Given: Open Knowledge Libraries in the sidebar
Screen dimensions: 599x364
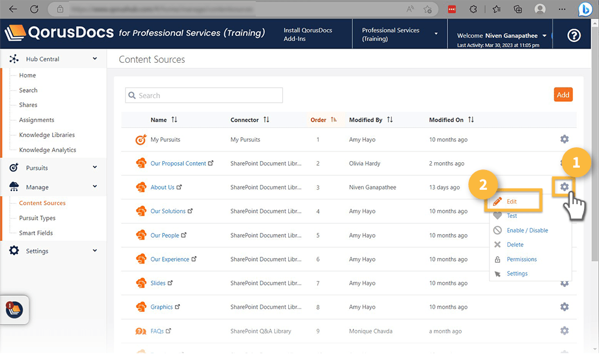Looking at the screenshot, I should tap(47, 135).
